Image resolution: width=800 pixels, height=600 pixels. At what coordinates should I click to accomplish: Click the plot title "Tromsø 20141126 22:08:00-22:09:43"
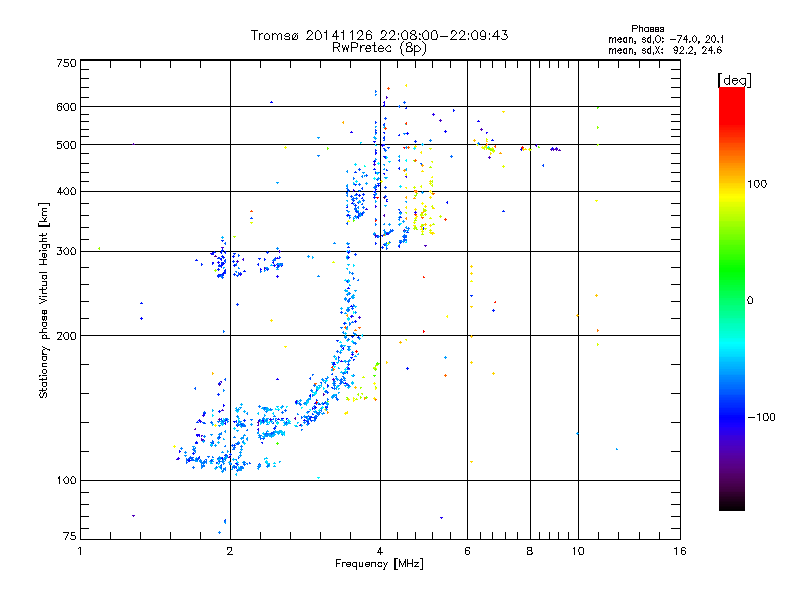(379, 35)
